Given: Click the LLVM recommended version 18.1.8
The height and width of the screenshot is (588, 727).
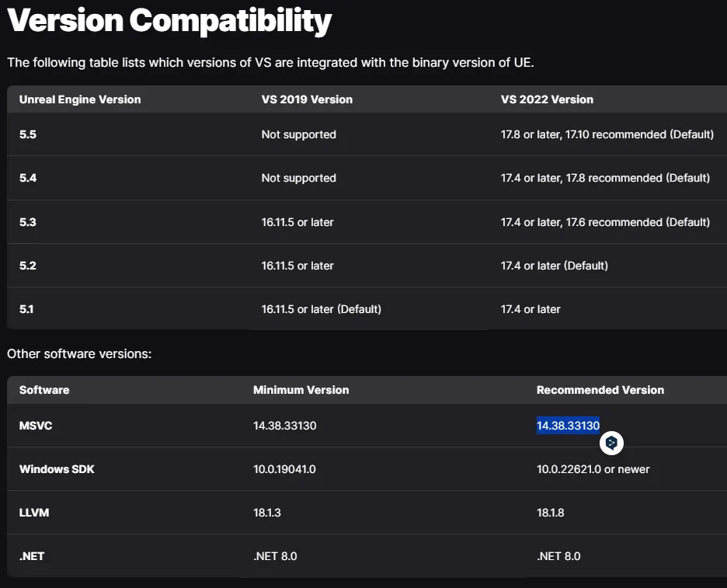Looking at the screenshot, I should coord(552,513).
